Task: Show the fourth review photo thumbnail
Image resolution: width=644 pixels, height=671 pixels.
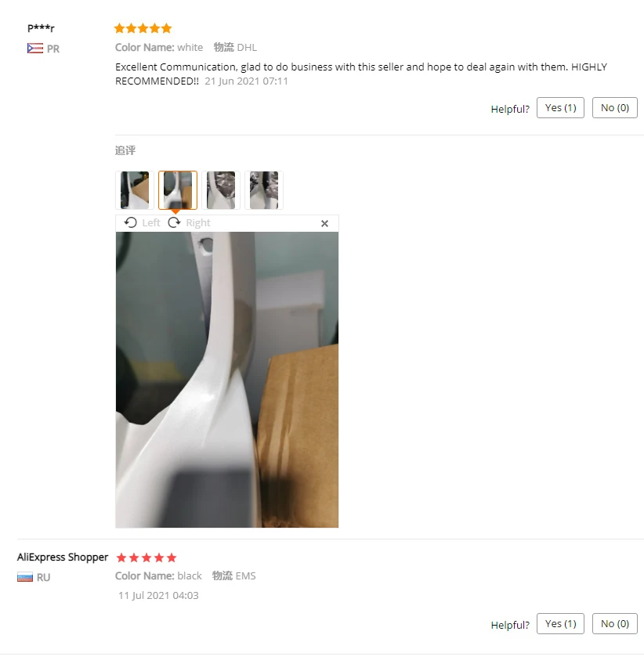Action: coord(264,190)
